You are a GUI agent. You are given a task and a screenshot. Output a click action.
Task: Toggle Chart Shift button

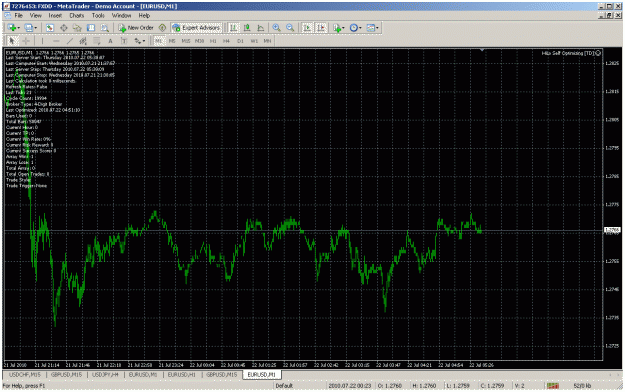[x=321, y=28]
